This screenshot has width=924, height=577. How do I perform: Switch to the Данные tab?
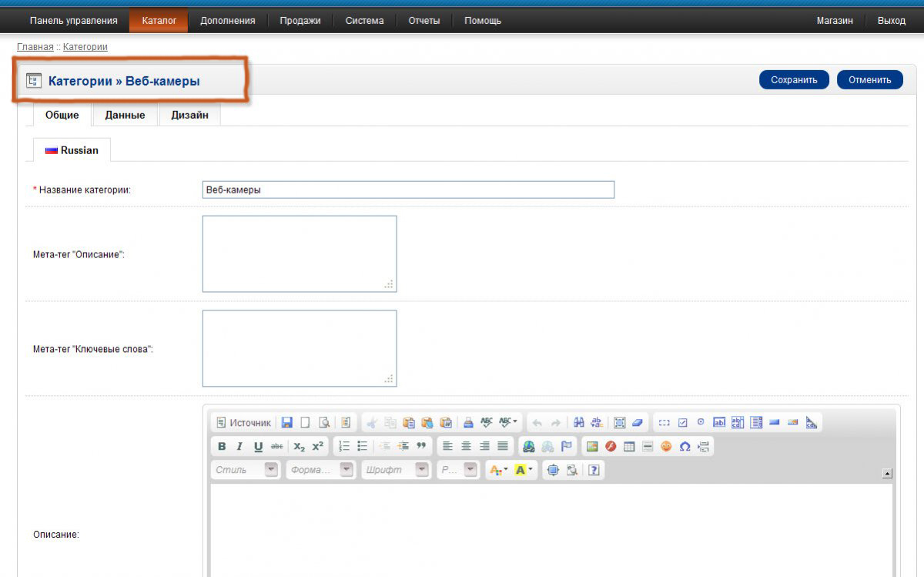125,115
